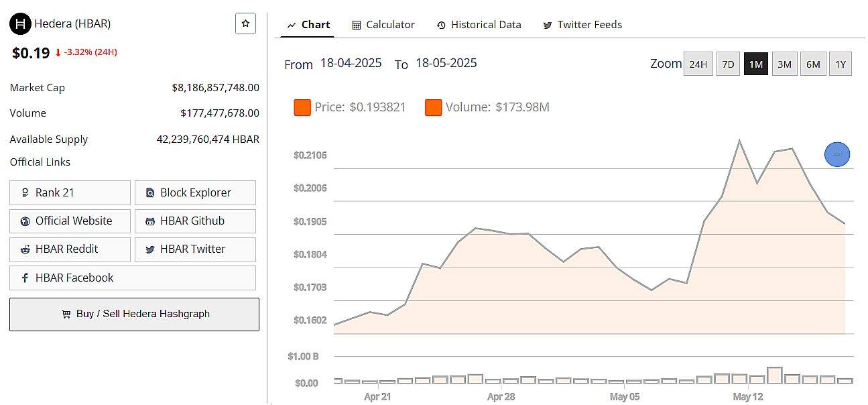The width and height of the screenshot is (868, 405).
Task: Toggle the Price series orange swatch
Action: 302,107
